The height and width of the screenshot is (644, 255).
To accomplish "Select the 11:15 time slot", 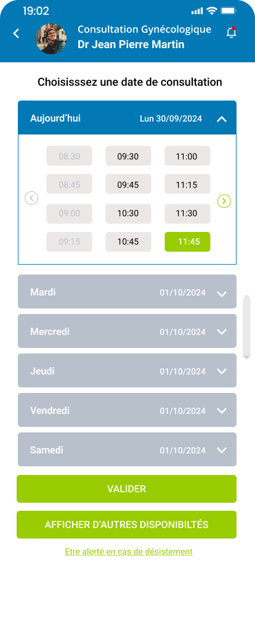I will [x=187, y=184].
